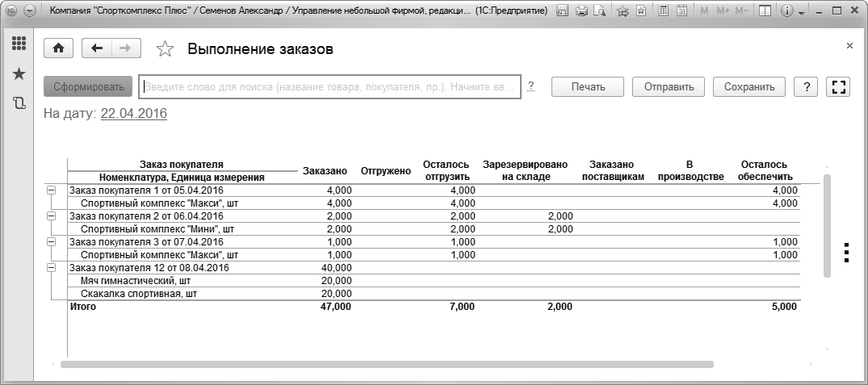Click the Итого row label
The height and width of the screenshot is (385, 868).
click(82, 307)
